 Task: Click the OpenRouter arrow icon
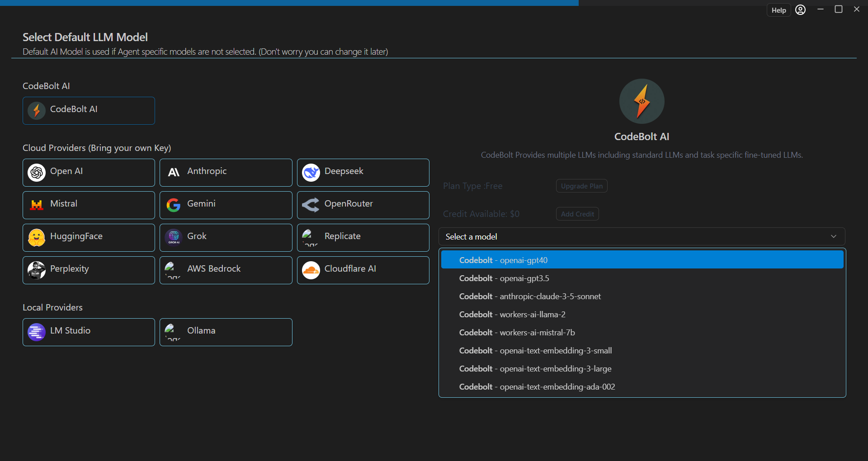[311, 205]
